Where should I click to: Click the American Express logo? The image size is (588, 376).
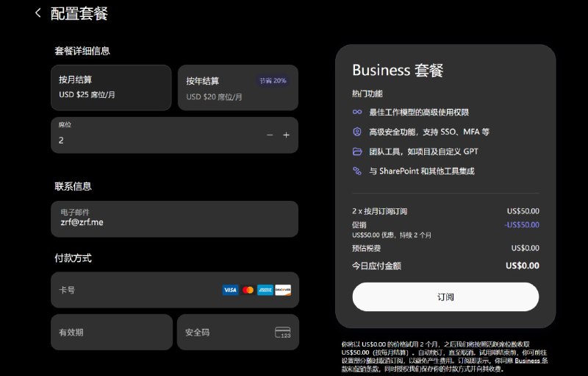[265, 290]
